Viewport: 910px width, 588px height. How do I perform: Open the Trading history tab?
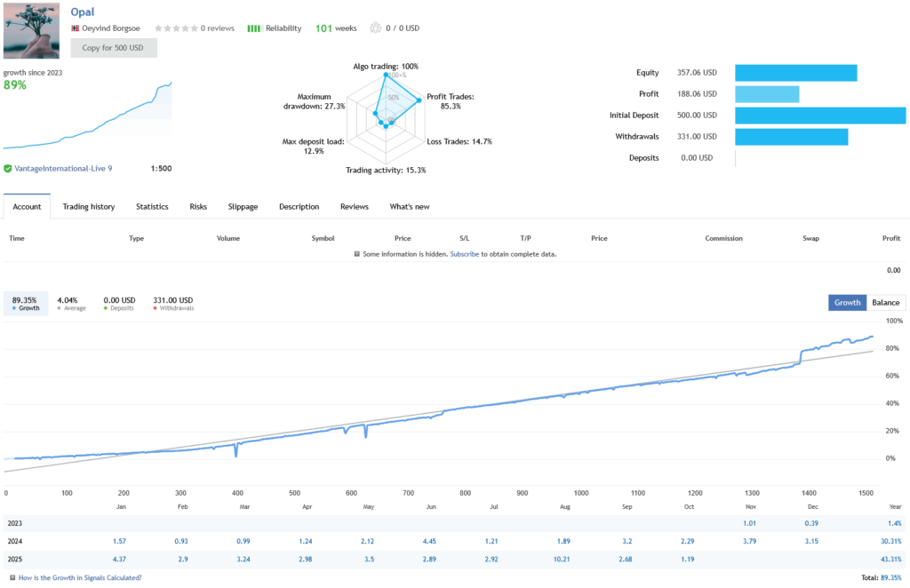[x=88, y=207]
